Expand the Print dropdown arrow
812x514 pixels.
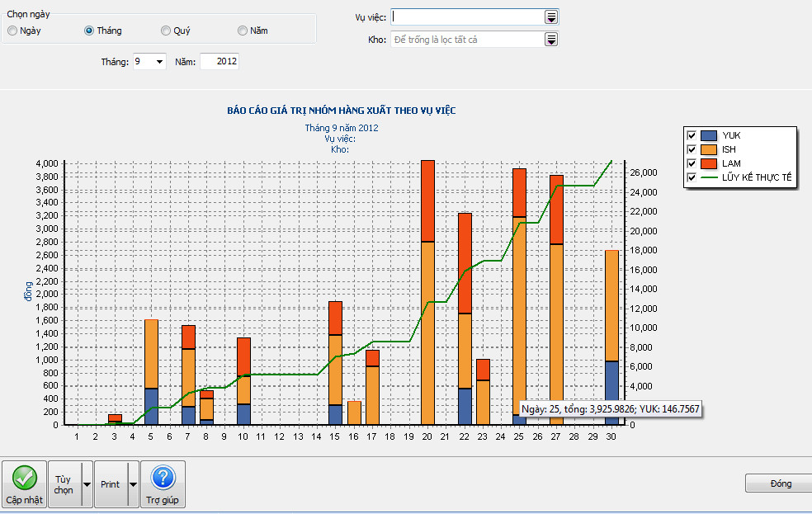tap(133, 484)
